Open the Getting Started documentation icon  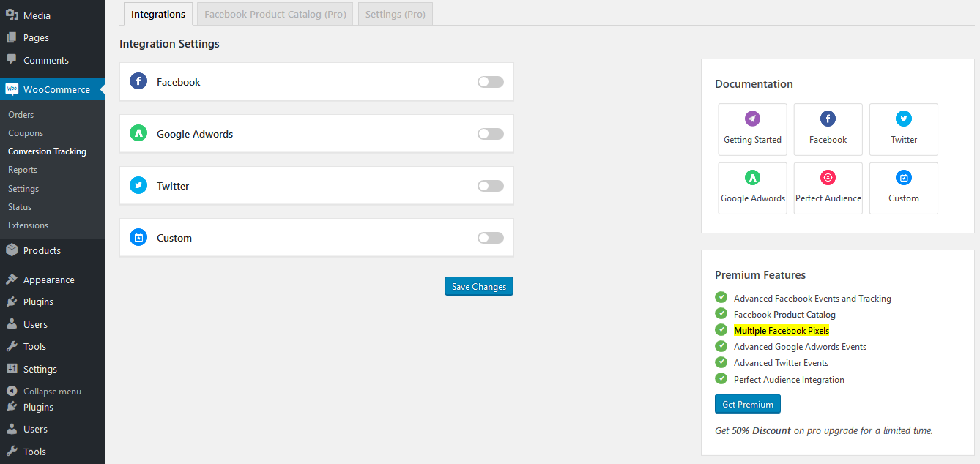(752, 119)
